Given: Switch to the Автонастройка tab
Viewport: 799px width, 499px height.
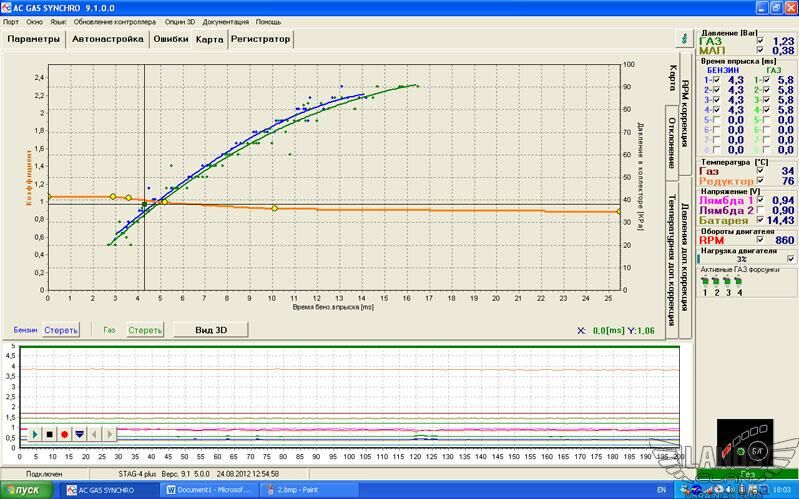Looking at the screenshot, I should click(x=107, y=40).
